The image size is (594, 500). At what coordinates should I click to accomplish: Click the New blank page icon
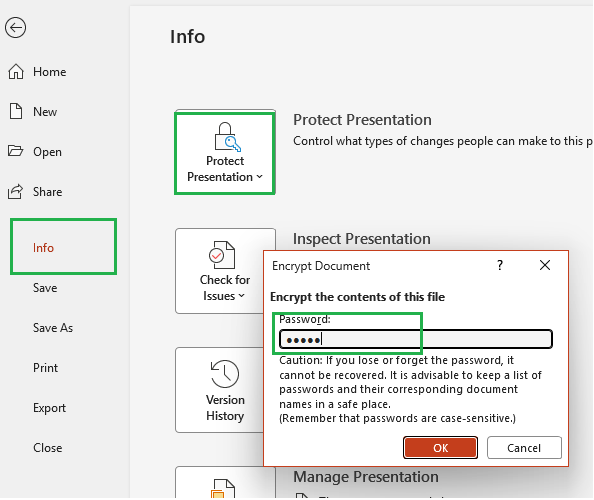pyautogui.click(x=16, y=111)
